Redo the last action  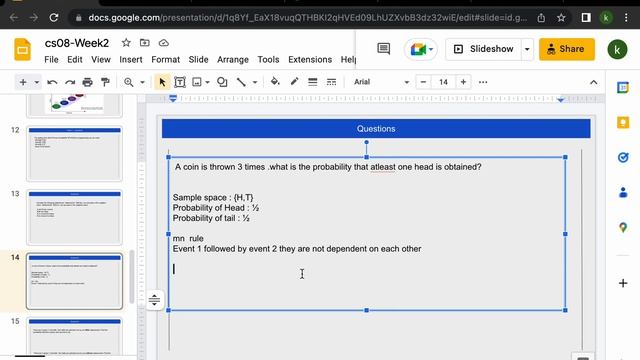click(70, 82)
